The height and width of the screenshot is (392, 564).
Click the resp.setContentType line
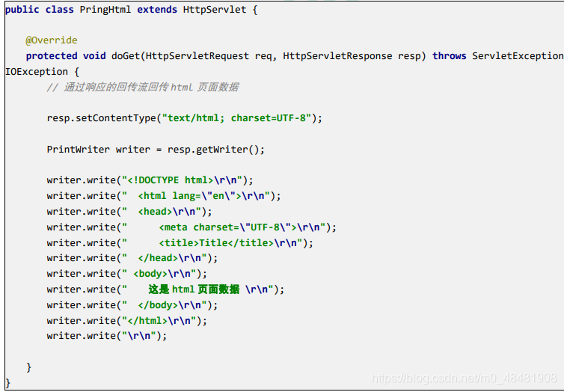[185, 118]
